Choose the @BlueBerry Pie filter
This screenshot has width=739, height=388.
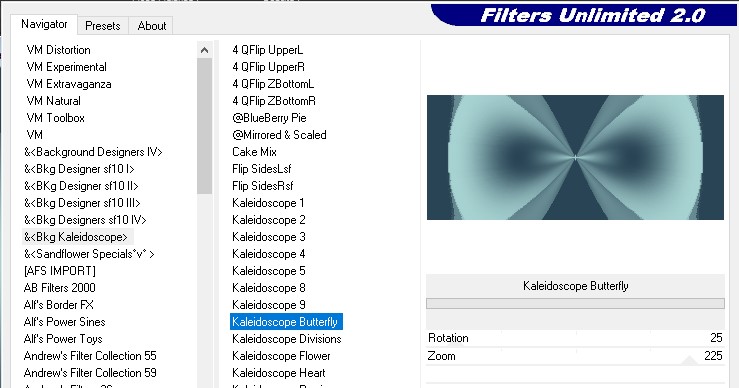tap(269, 118)
